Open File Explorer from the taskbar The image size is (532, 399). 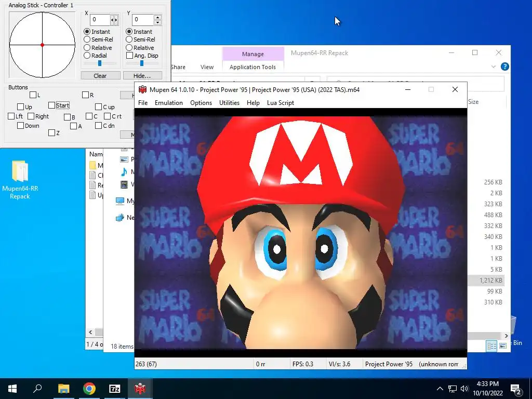(x=63, y=389)
